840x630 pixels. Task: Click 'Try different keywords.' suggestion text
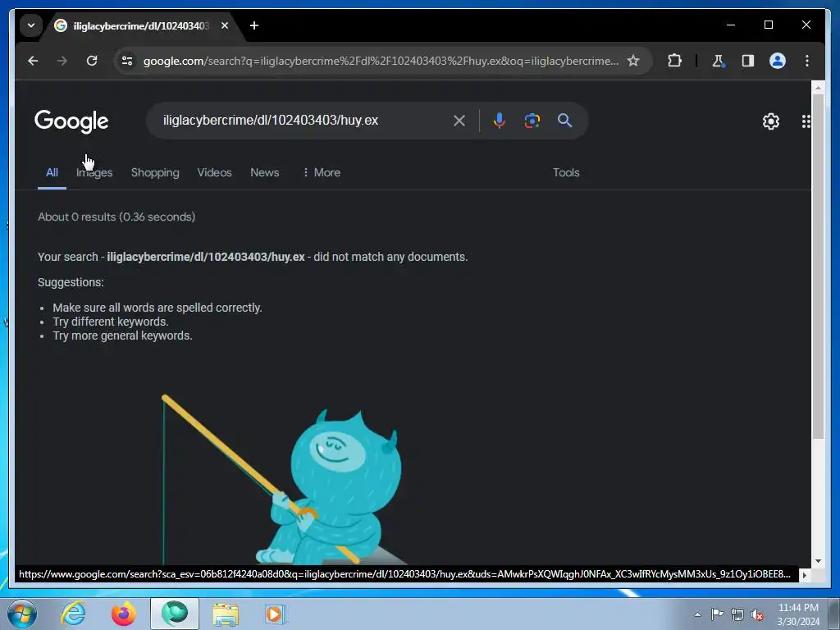coord(111,322)
